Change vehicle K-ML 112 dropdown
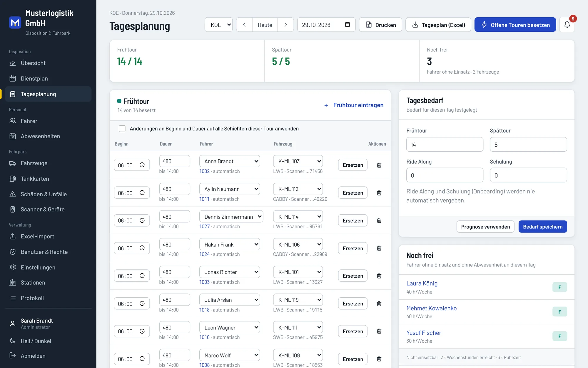The image size is (588, 368). [x=298, y=189]
